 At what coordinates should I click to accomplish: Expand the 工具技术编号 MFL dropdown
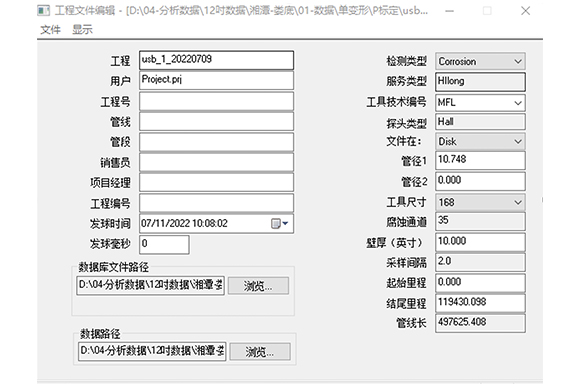(518, 103)
